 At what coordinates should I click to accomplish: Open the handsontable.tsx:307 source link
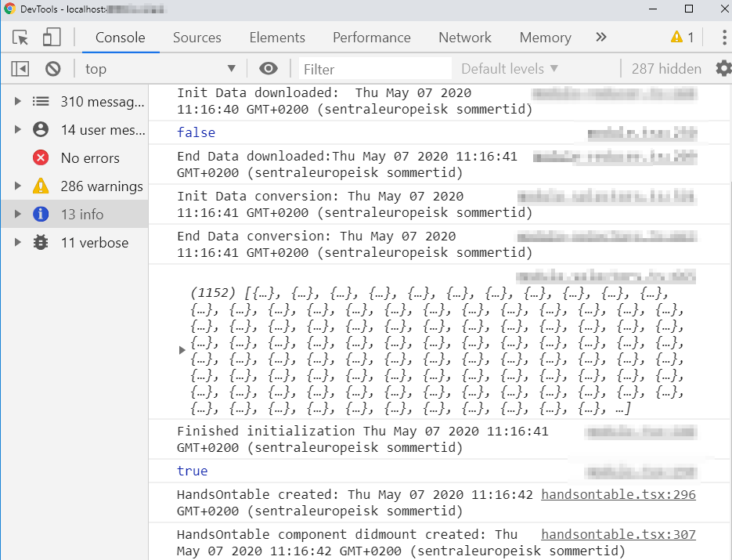coord(618,534)
